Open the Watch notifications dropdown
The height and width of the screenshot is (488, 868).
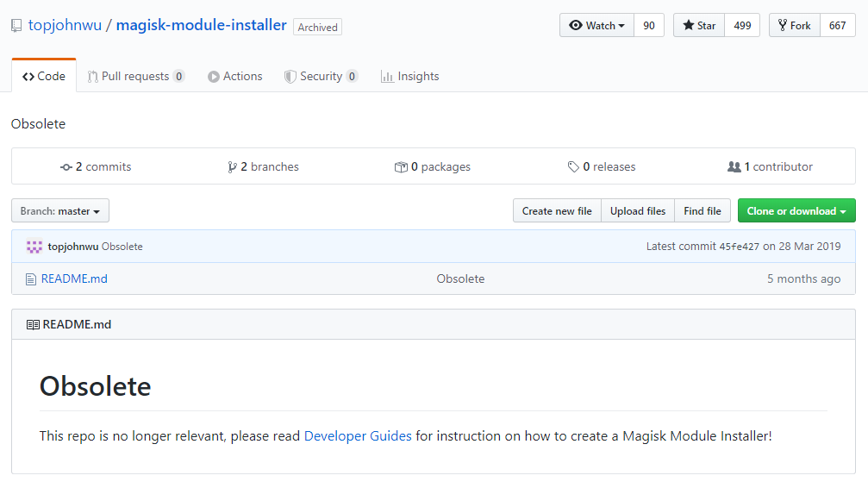tap(596, 26)
